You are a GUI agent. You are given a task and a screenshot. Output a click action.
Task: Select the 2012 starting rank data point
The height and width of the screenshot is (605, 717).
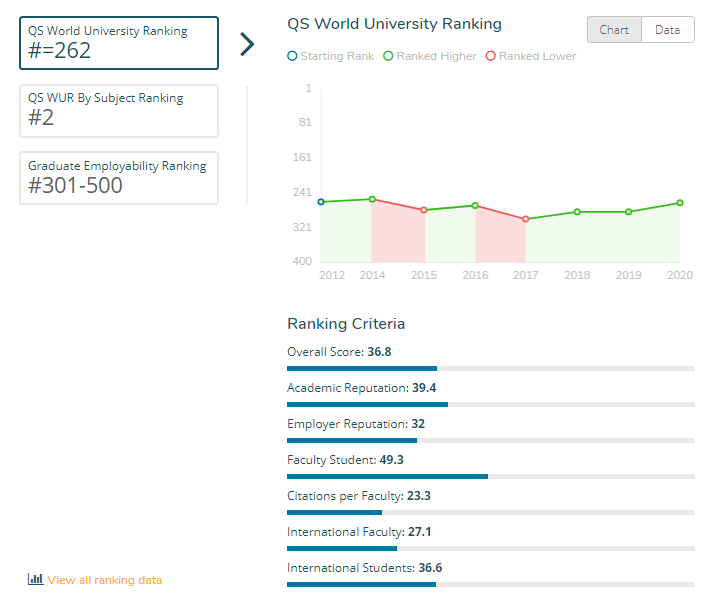321,202
